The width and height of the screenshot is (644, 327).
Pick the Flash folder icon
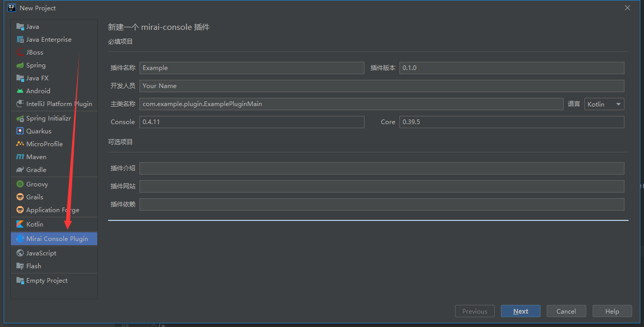coord(20,266)
